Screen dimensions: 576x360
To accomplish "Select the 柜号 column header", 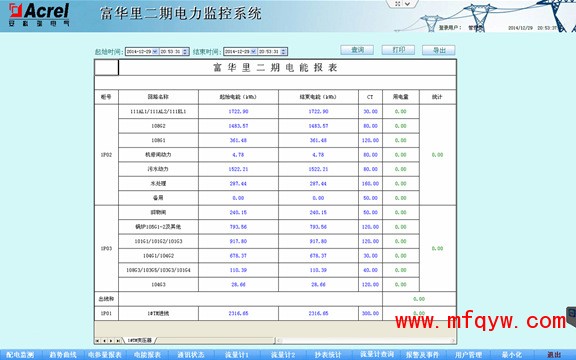I will point(106,97).
